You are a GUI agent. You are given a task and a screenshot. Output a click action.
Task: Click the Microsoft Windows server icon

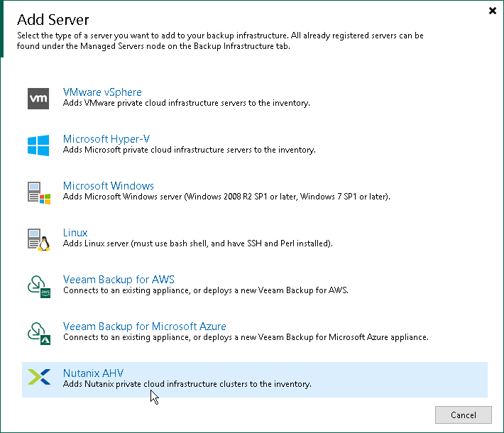tap(38, 192)
